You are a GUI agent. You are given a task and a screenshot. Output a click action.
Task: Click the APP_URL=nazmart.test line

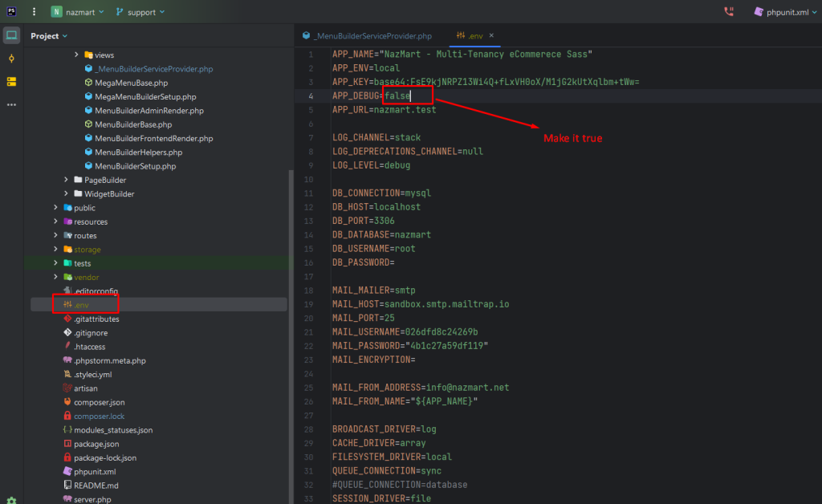(385, 109)
